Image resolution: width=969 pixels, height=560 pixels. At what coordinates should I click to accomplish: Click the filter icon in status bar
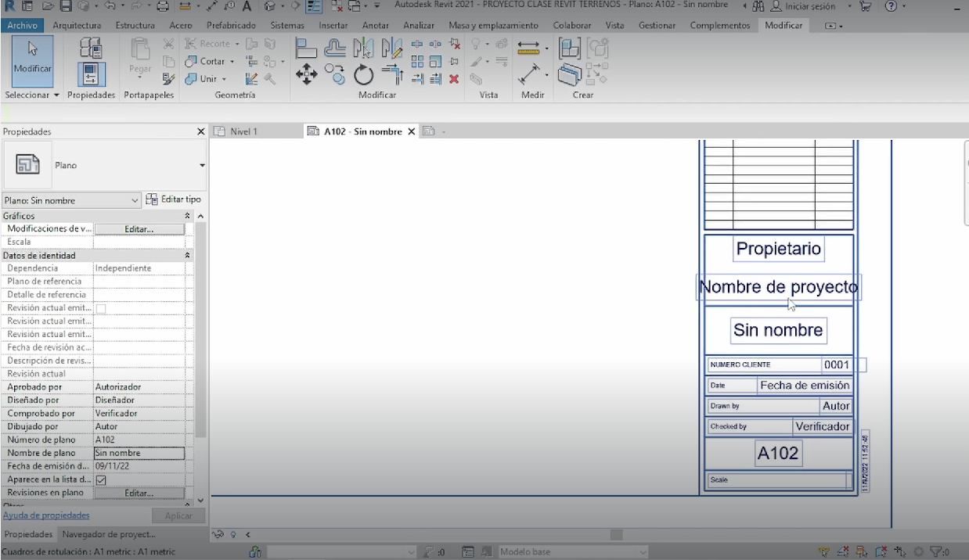935,552
